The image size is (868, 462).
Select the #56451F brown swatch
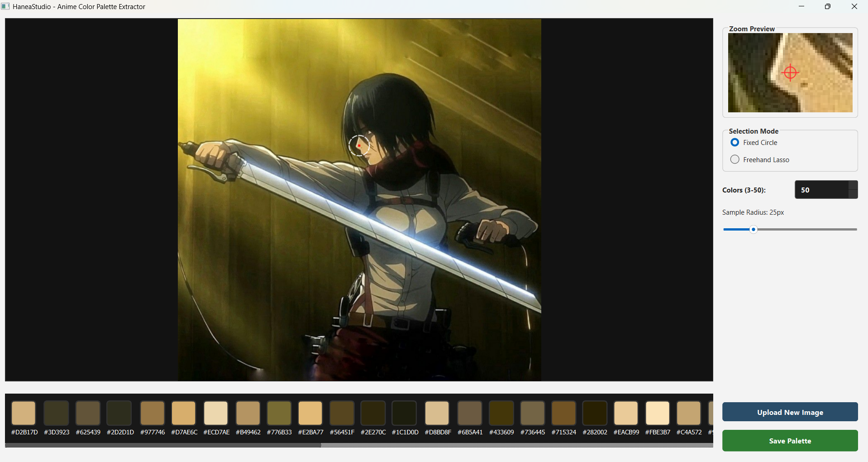[x=342, y=413]
